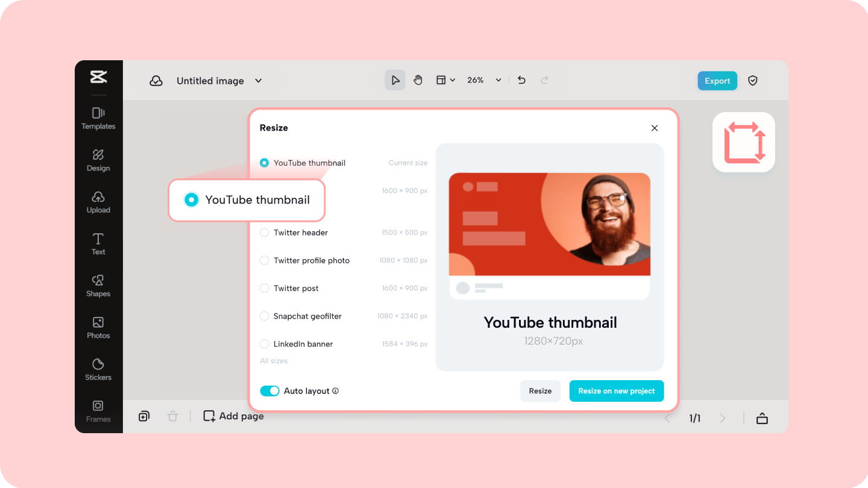The height and width of the screenshot is (488, 868).
Task: Select the hand pan tool
Action: (418, 80)
